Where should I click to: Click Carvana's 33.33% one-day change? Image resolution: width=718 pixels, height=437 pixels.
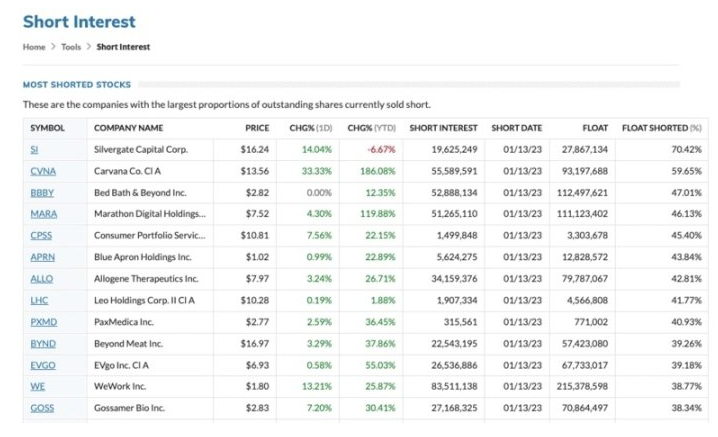pyautogui.click(x=316, y=171)
